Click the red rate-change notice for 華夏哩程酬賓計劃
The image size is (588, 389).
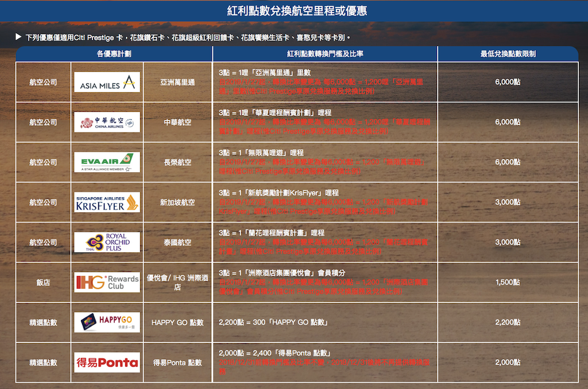(x=325, y=127)
